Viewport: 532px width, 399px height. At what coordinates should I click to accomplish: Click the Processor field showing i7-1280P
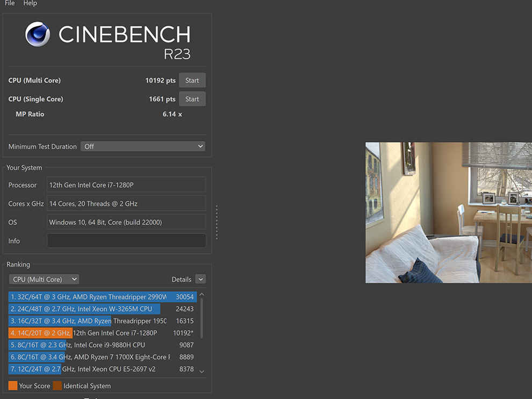(x=126, y=185)
